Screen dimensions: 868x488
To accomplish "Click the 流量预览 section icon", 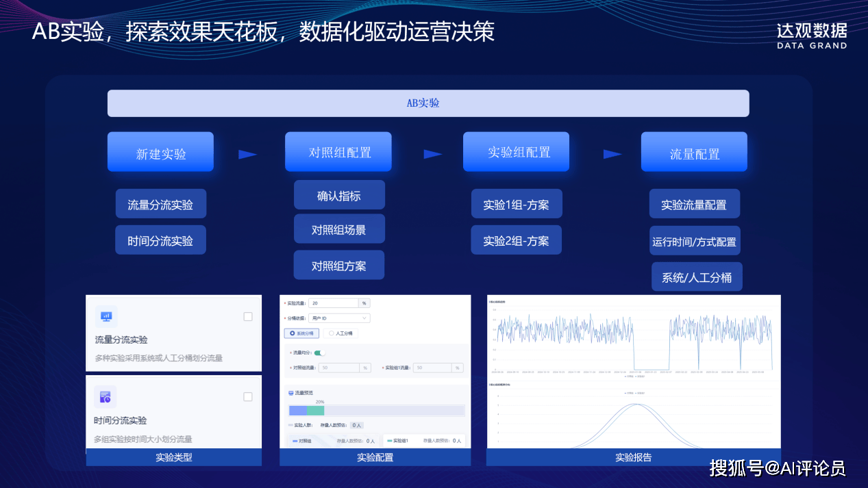I will click(x=290, y=393).
